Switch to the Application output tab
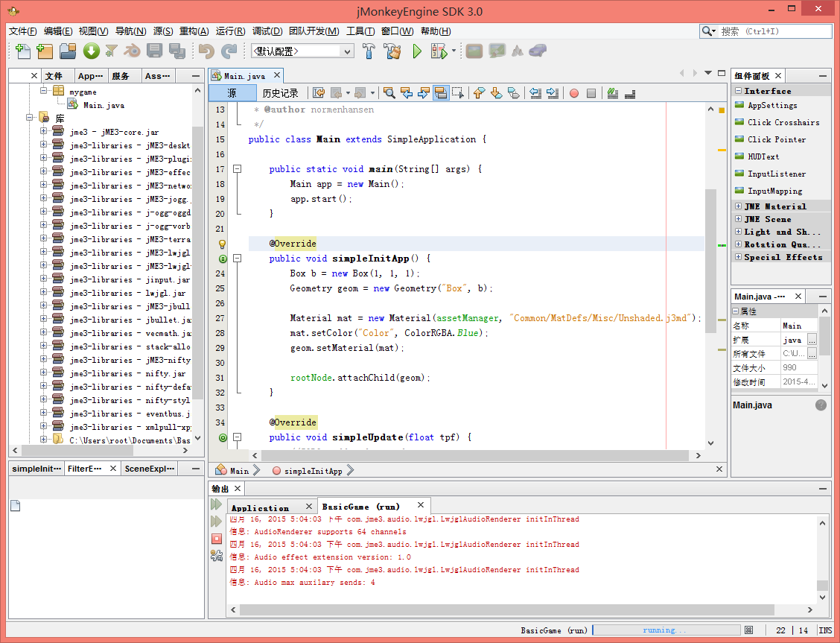The width and height of the screenshot is (840, 643). coord(260,507)
